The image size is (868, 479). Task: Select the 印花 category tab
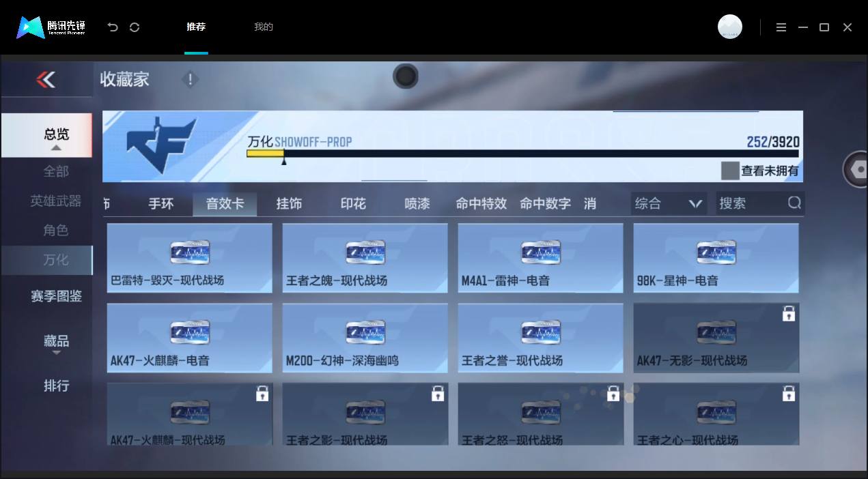(x=353, y=203)
